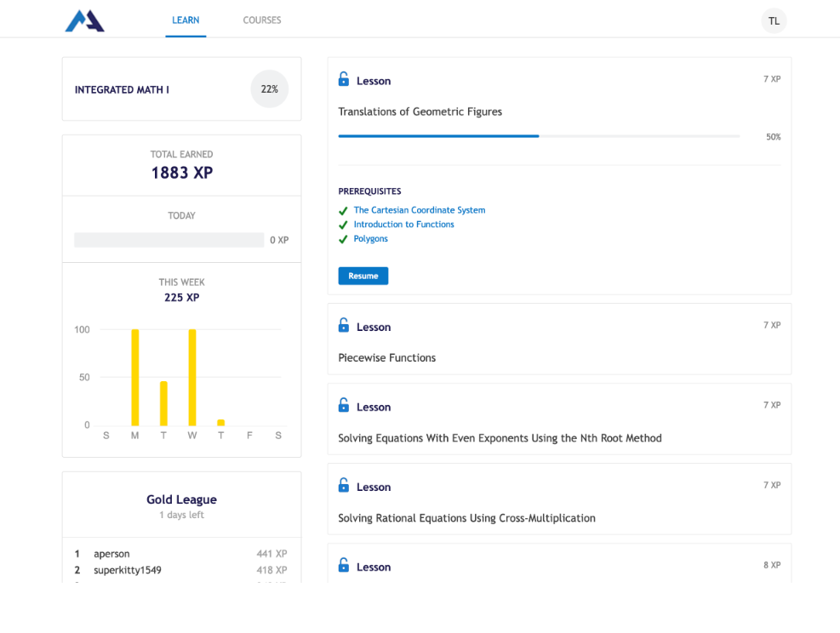Image resolution: width=840 pixels, height=633 pixels.
Task: Switch to the Learn tab
Action: click(186, 20)
